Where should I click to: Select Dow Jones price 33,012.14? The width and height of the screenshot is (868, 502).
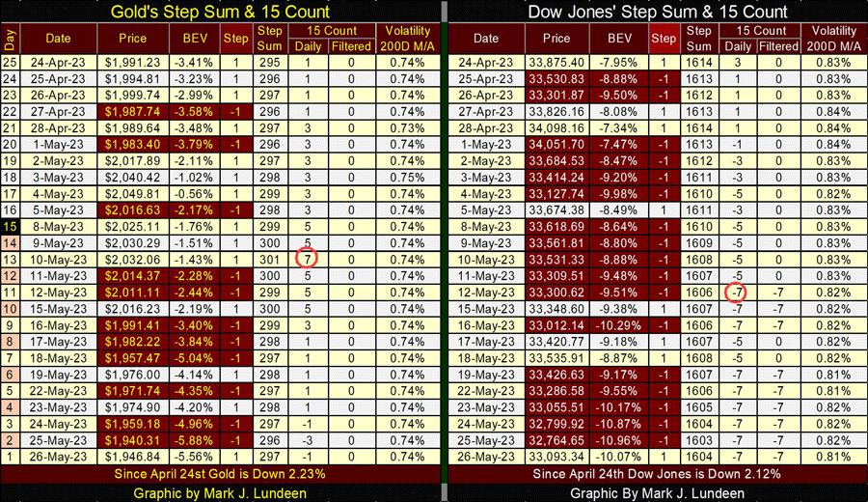click(x=556, y=325)
